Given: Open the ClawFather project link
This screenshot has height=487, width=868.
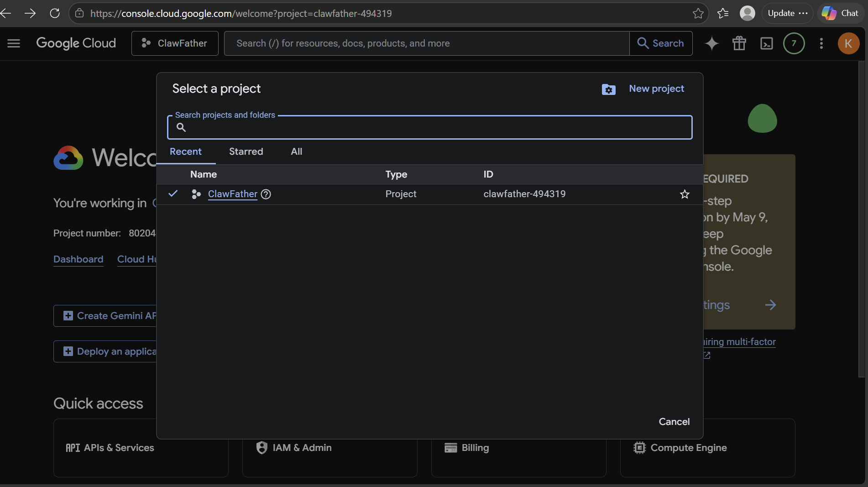Looking at the screenshot, I should tap(233, 194).
